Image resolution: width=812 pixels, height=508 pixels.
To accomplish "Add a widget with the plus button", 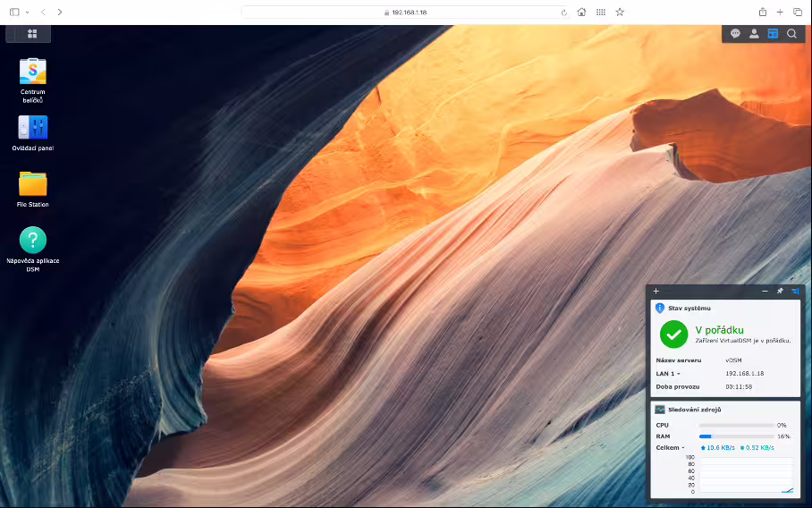I will tap(656, 291).
